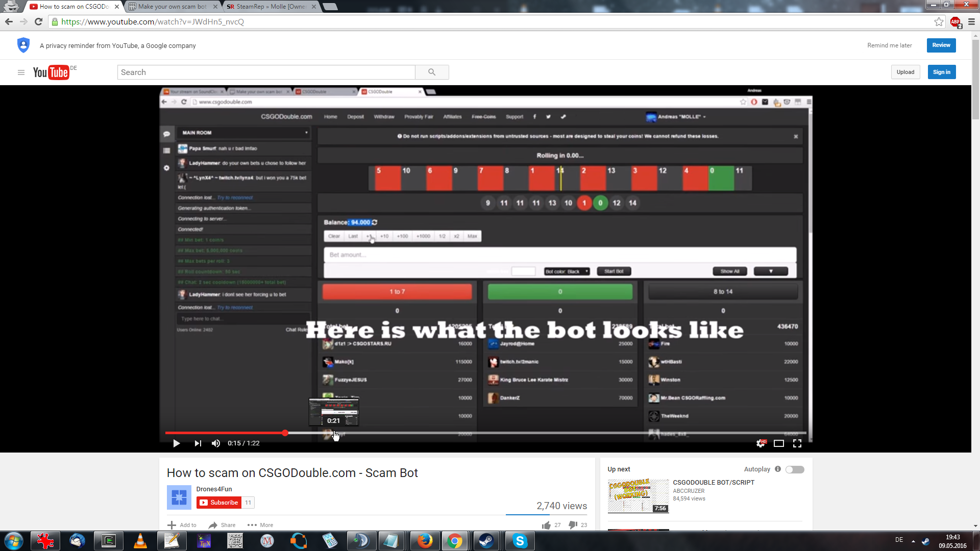Switch to theater mode
Screen dimensions: 980x551
[779, 443]
